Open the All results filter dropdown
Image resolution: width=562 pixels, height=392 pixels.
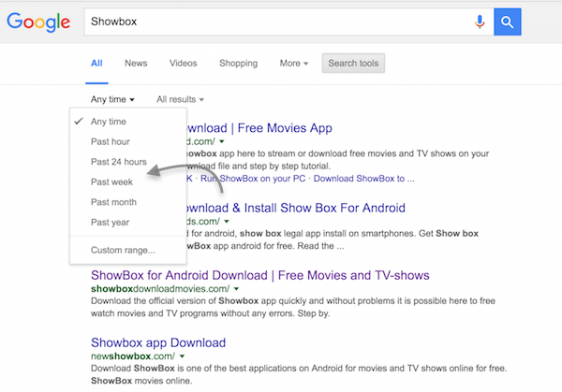tap(180, 99)
